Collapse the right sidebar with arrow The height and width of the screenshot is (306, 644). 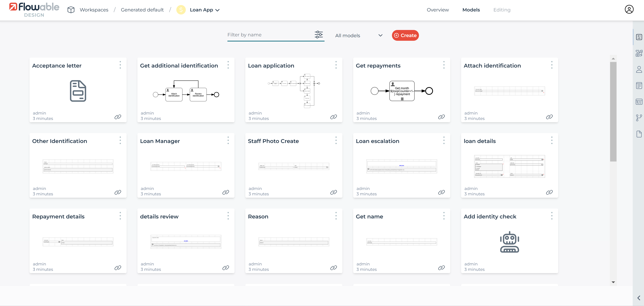pos(639,298)
